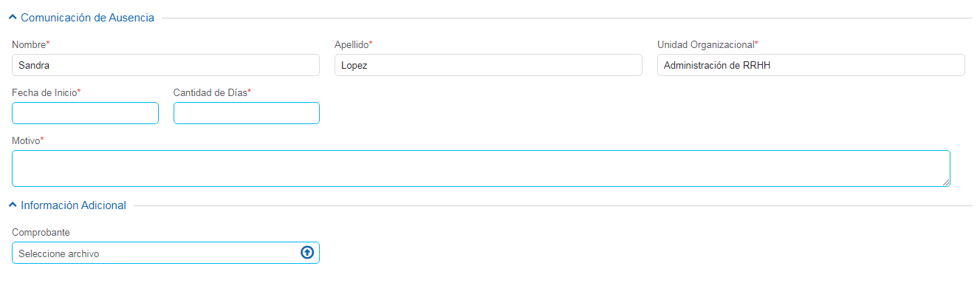Click the Fecha de Inicio label text
Image resolution: width=980 pixels, height=283 pixels.
pyautogui.click(x=46, y=92)
